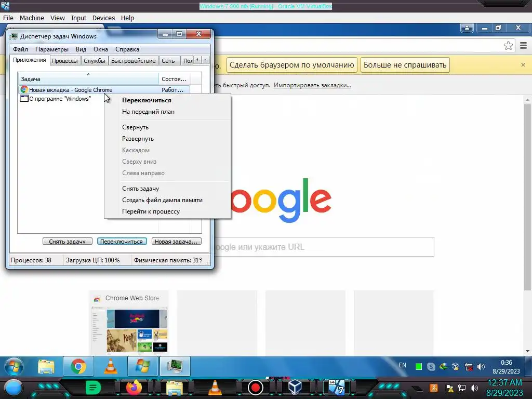Switch to the Быстродействие tab
The width and height of the screenshot is (532, 399).
[x=134, y=61]
